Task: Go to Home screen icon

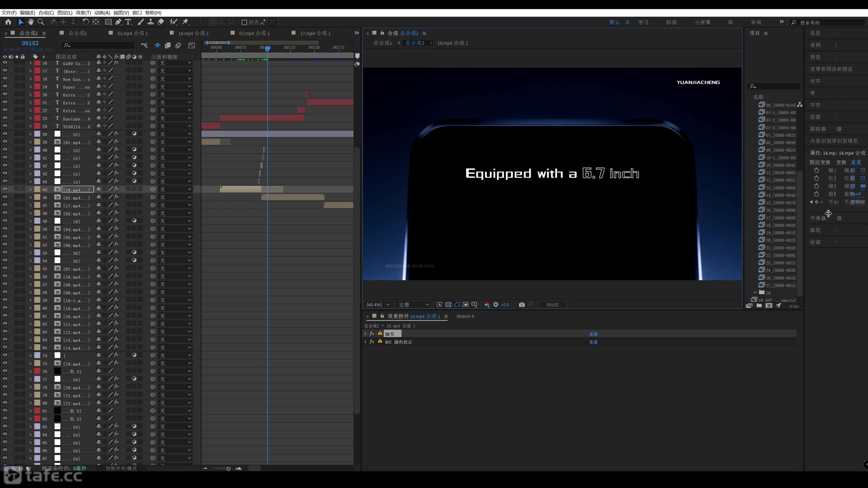Action: point(8,22)
